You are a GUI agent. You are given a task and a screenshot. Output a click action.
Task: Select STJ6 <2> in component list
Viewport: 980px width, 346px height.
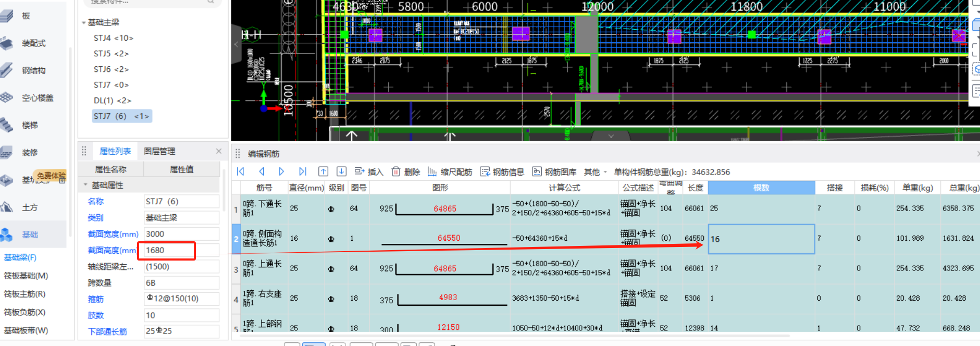pyautogui.click(x=111, y=69)
